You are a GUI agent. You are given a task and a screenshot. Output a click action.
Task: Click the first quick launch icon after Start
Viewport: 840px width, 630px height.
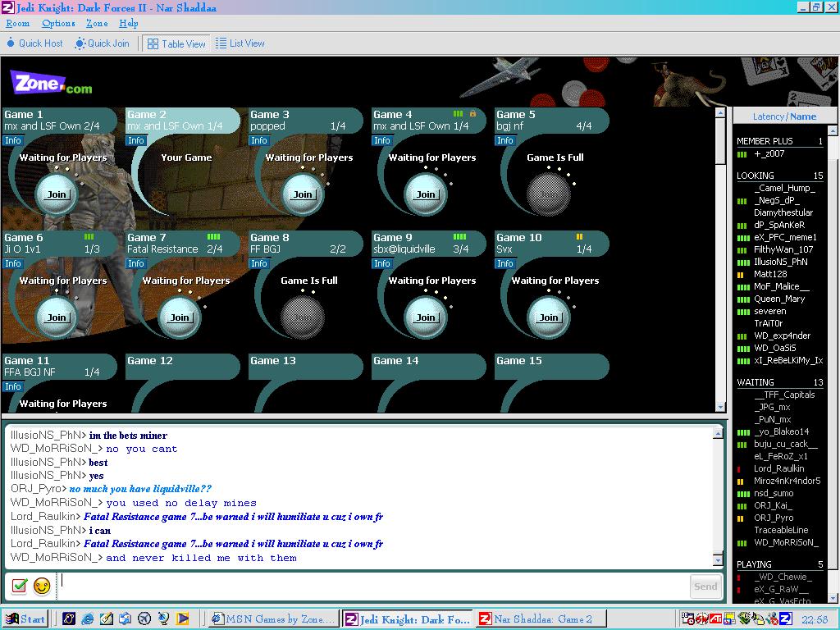pos(69,619)
